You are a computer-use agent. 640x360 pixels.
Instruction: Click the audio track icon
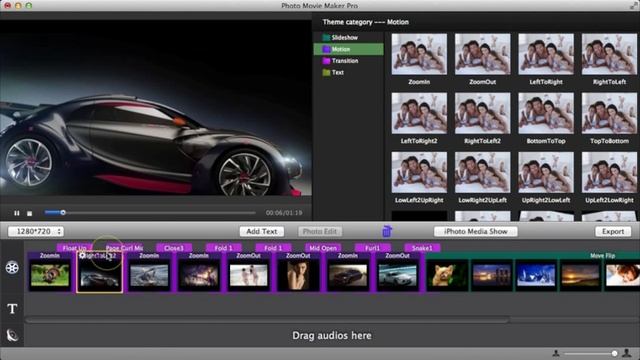pyautogui.click(x=12, y=335)
